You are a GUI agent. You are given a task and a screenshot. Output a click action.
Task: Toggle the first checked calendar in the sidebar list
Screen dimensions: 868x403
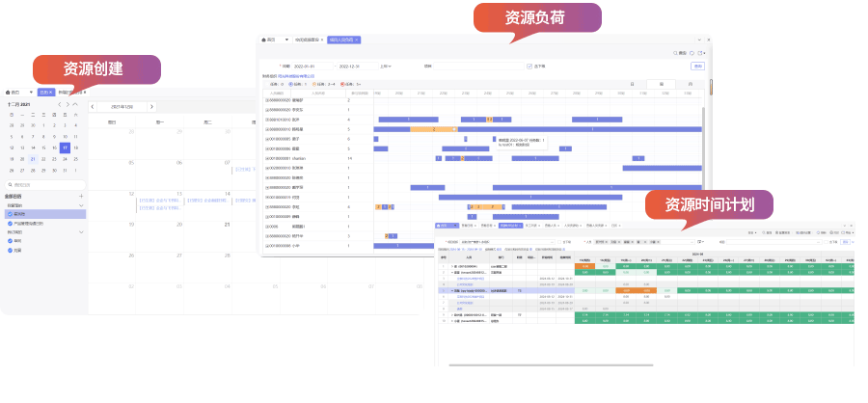pos(11,214)
